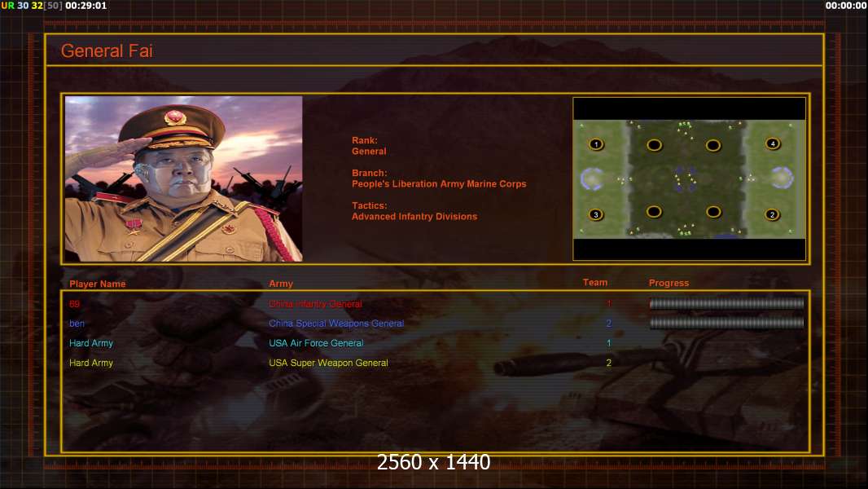Click start position marker 4 on minimap
The height and width of the screenshot is (489, 868).
(x=773, y=144)
